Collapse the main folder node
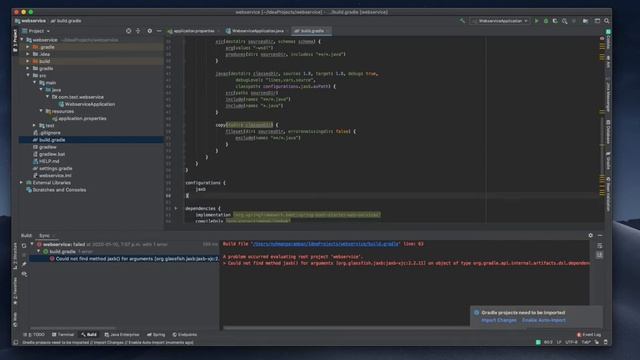The width and height of the screenshot is (640, 360). pos(34,82)
